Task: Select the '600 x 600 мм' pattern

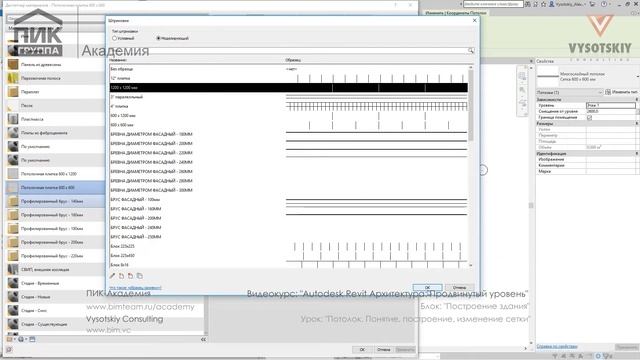Action: pyautogui.click(x=289, y=125)
